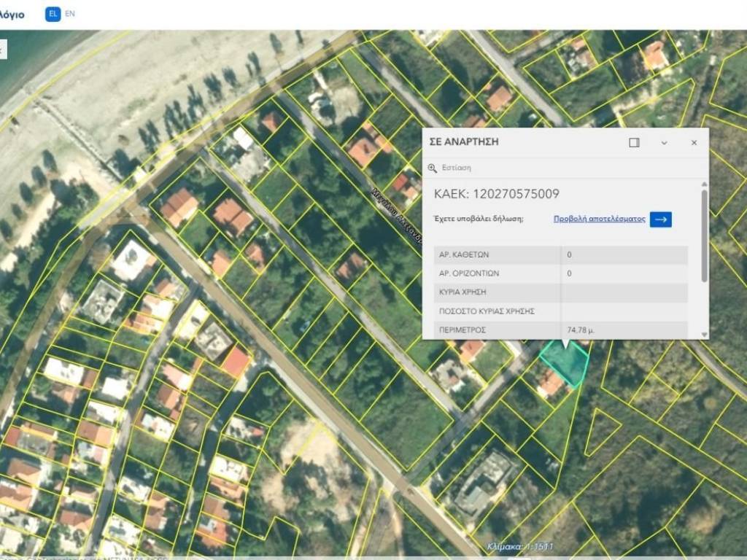Image resolution: width=747 pixels, height=560 pixels.
Task: Collapse the ΣΕ ΑΝΑΡΤΗΣΗ popup with the chevron
Action: 664,143
